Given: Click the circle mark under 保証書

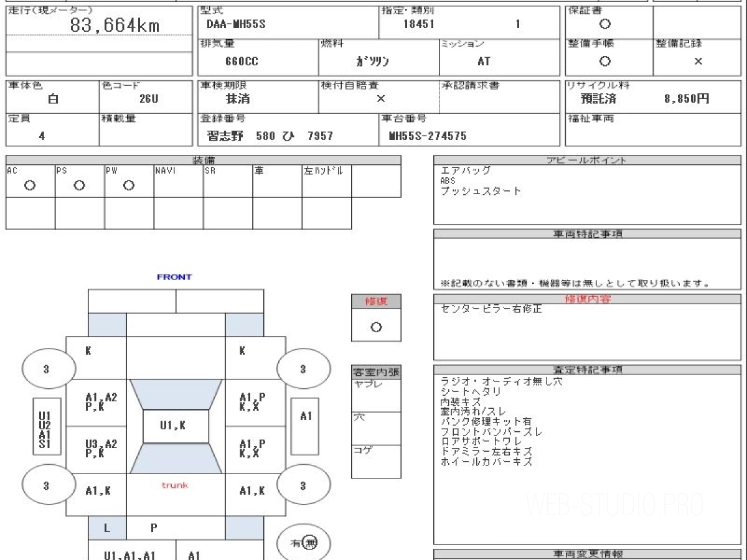Looking at the screenshot, I should [x=604, y=24].
